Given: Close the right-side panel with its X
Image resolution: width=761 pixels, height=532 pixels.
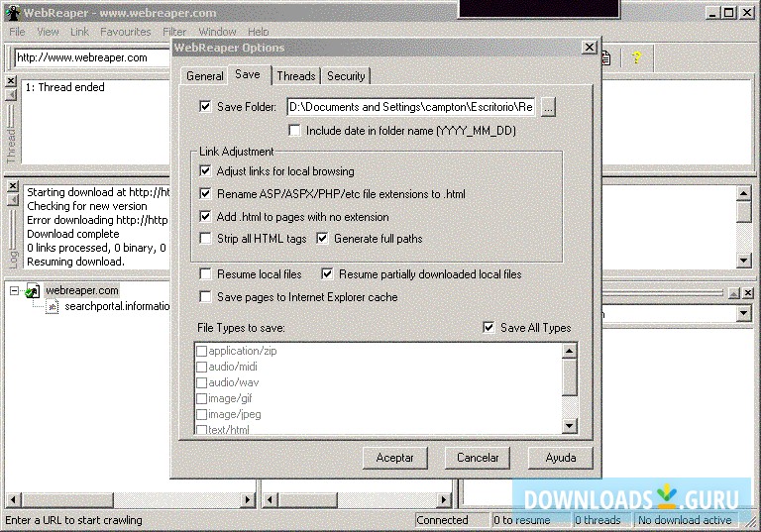Looking at the screenshot, I should pos(748,292).
